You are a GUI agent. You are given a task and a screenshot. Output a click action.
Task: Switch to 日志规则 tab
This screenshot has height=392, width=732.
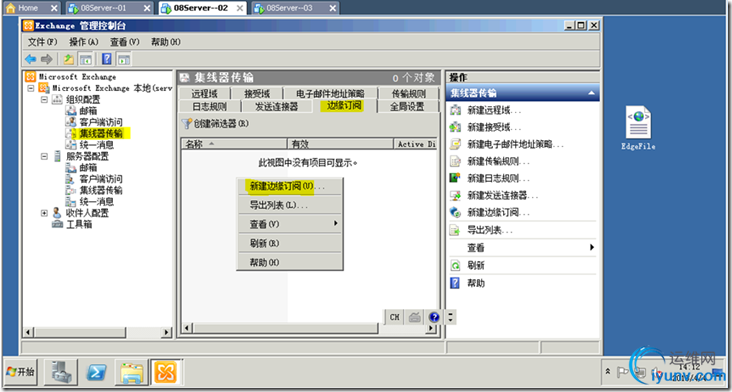(x=209, y=106)
